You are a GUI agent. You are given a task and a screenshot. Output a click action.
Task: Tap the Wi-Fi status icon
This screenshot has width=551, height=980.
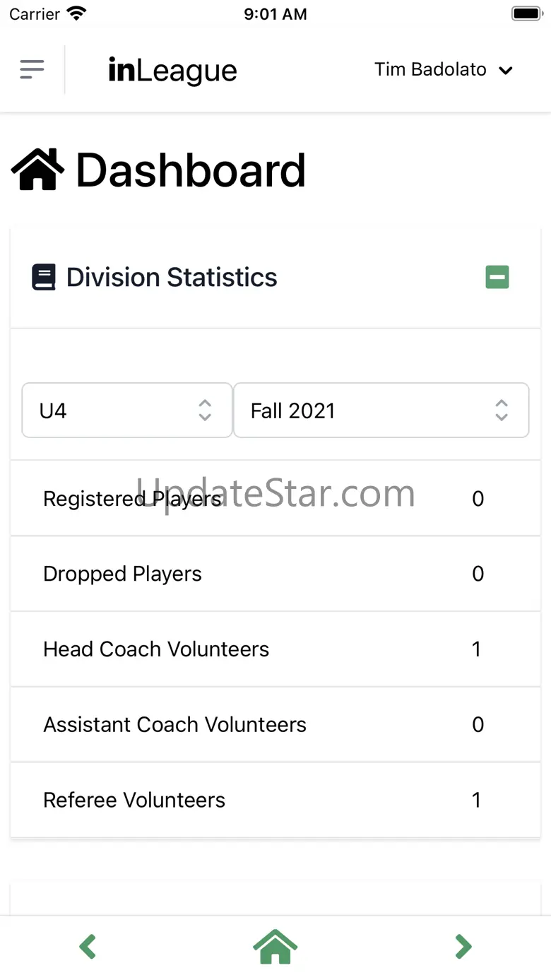[76, 13]
